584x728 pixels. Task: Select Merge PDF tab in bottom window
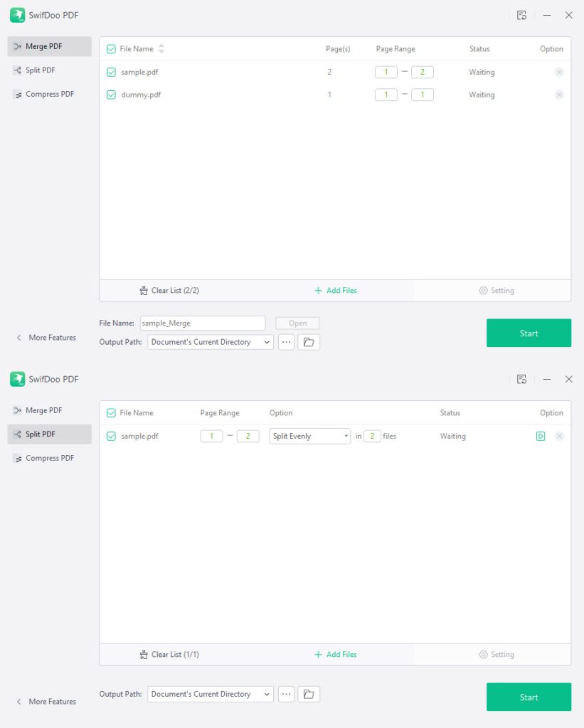(49, 410)
